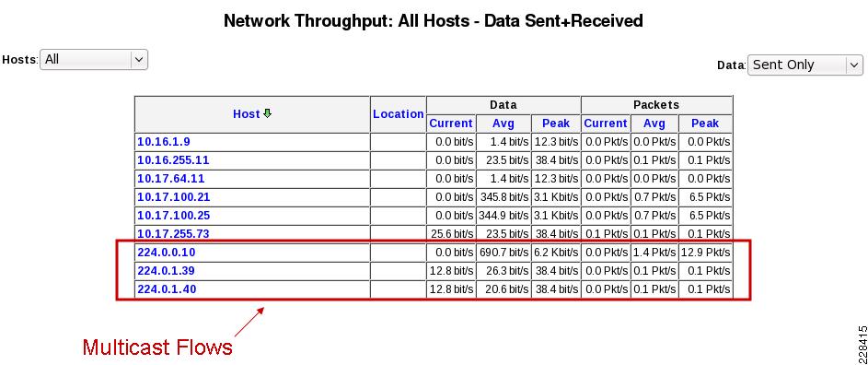Select the 6.2 Kbit/s peak value
The width and height of the screenshot is (868, 365).
point(556,253)
